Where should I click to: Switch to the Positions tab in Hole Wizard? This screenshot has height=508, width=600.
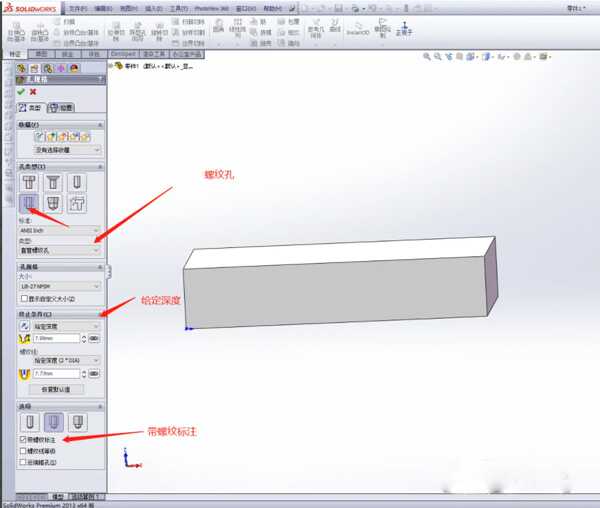click(61, 108)
